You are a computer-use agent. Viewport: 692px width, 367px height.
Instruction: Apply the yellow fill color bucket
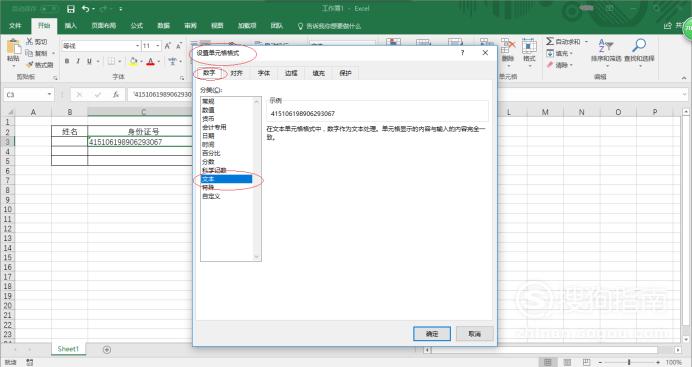click(x=133, y=61)
